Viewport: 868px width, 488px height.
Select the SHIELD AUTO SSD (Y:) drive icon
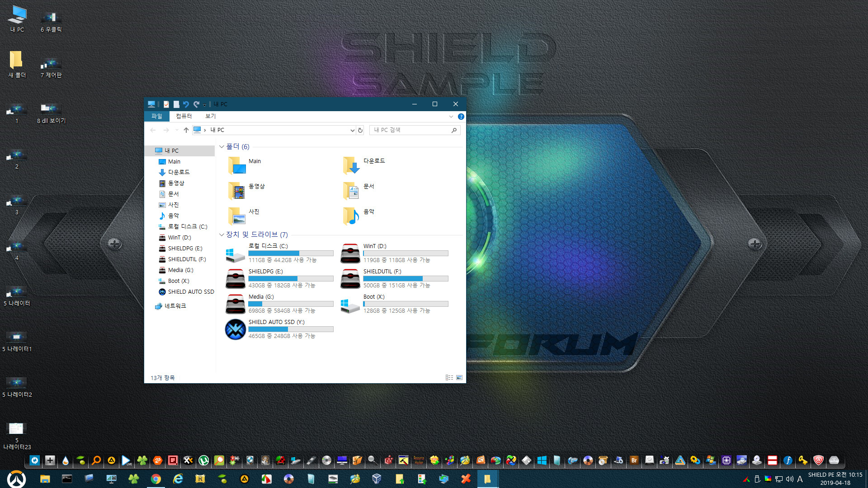(x=235, y=330)
